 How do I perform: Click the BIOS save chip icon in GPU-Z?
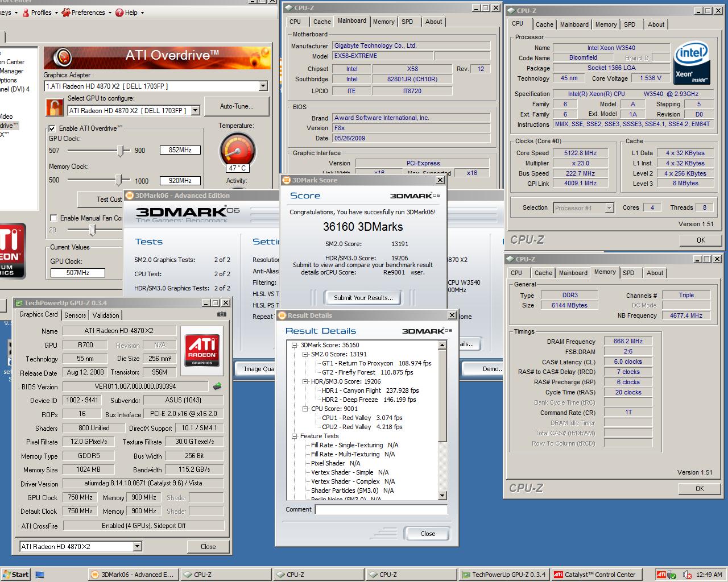pos(217,386)
